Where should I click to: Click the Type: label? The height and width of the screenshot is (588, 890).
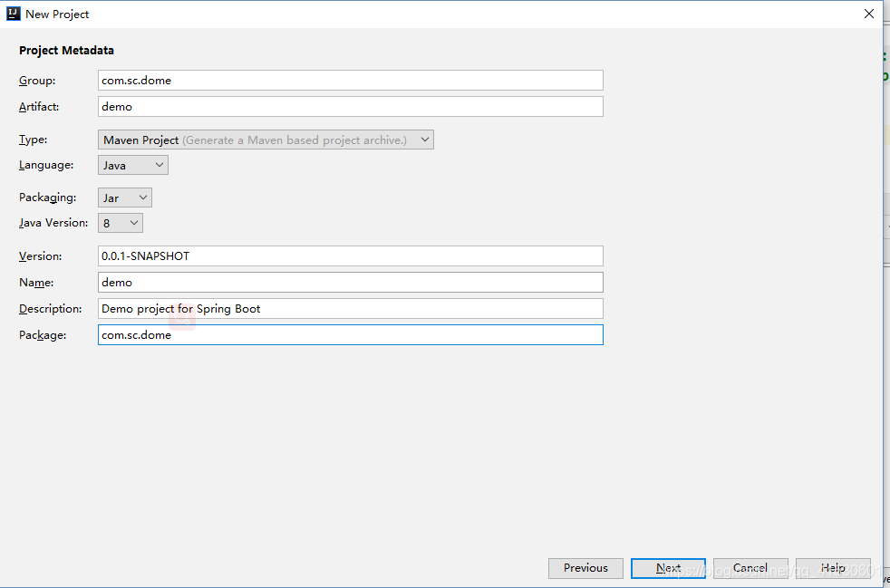pos(33,140)
